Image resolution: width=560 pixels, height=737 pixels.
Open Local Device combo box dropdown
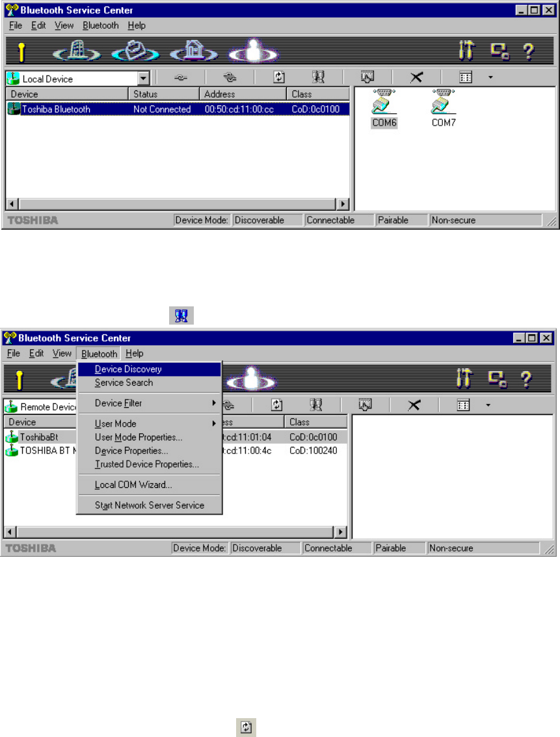click(143, 79)
